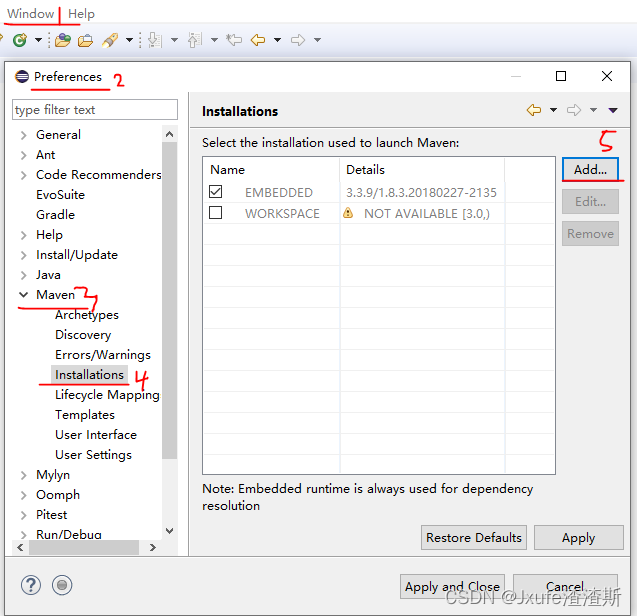Open the Installations page view menu
637x616 pixels.
point(613,110)
